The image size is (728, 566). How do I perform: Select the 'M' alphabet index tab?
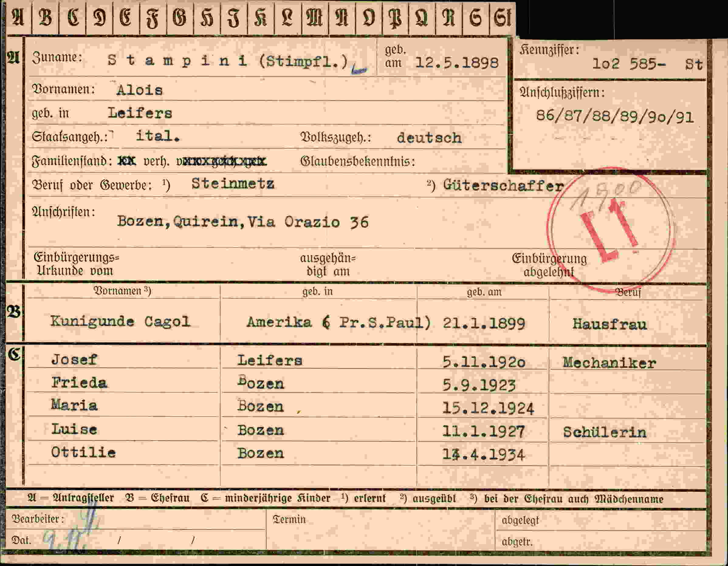[x=314, y=17]
